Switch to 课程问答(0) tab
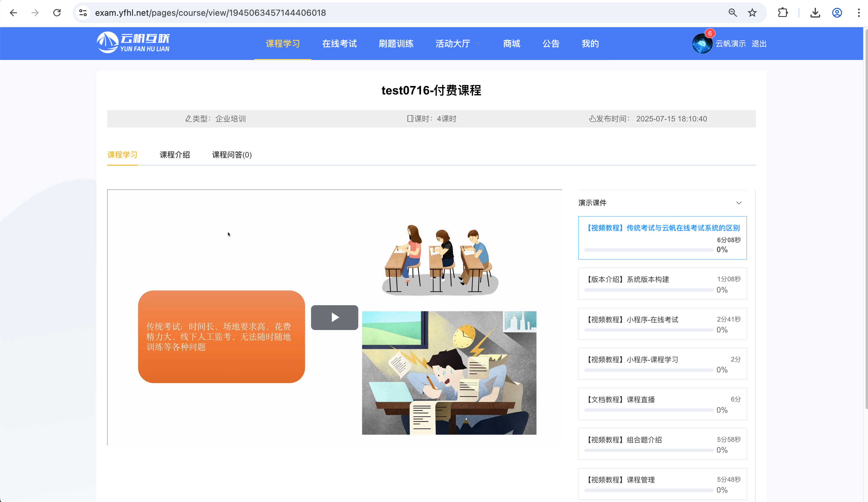Screen dimensions: 868x502 coord(232,155)
